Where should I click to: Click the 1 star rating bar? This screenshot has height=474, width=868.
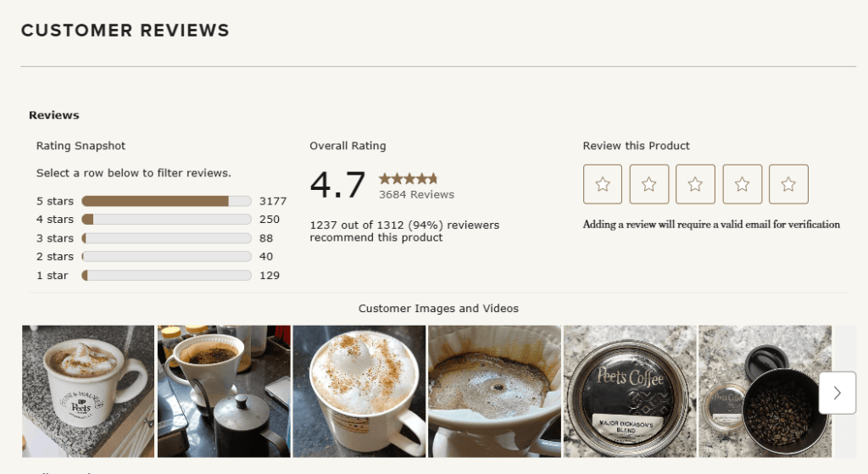167,276
